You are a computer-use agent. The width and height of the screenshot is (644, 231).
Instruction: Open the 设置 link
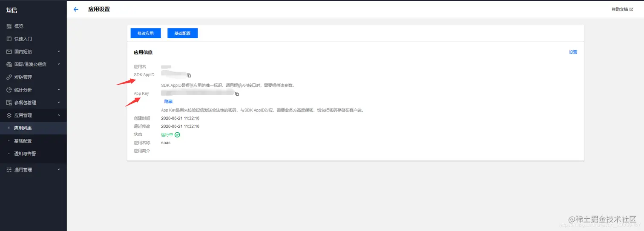[x=573, y=52]
